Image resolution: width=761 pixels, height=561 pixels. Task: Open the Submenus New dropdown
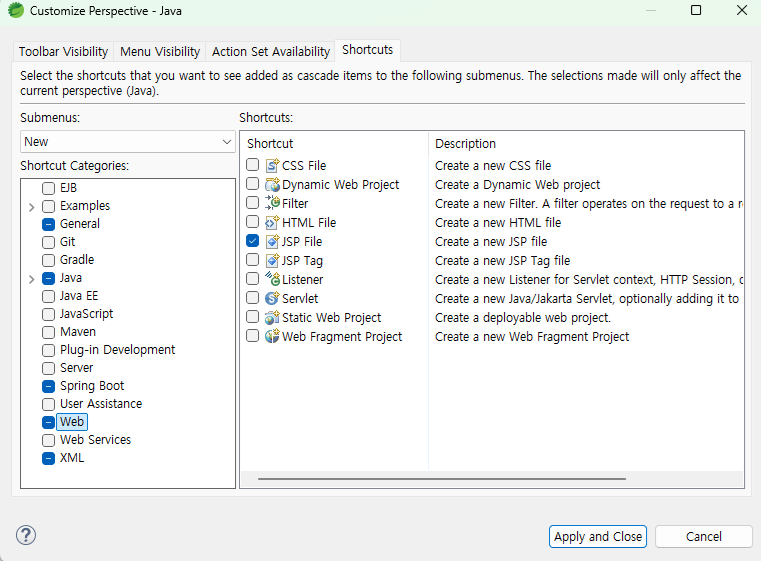pos(128,142)
